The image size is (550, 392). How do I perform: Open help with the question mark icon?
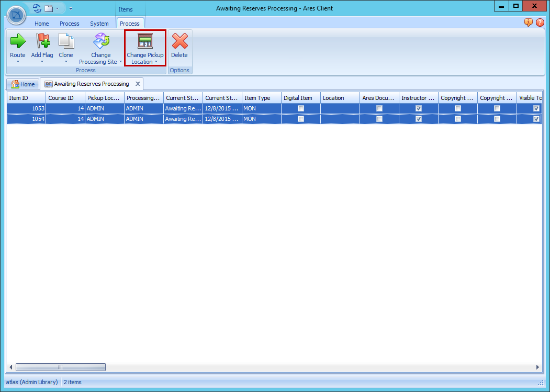point(540,23)
